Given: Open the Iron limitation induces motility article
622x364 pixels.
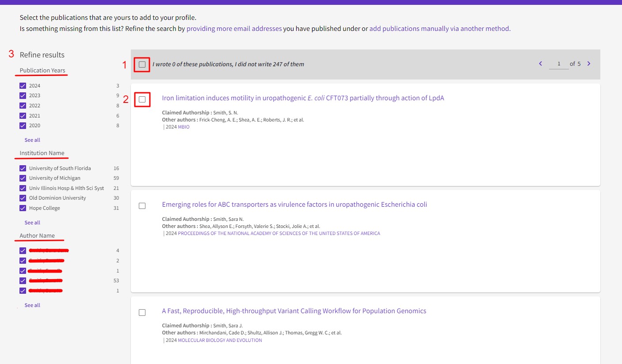Looking at the screenshot, I should click(303, 98).
